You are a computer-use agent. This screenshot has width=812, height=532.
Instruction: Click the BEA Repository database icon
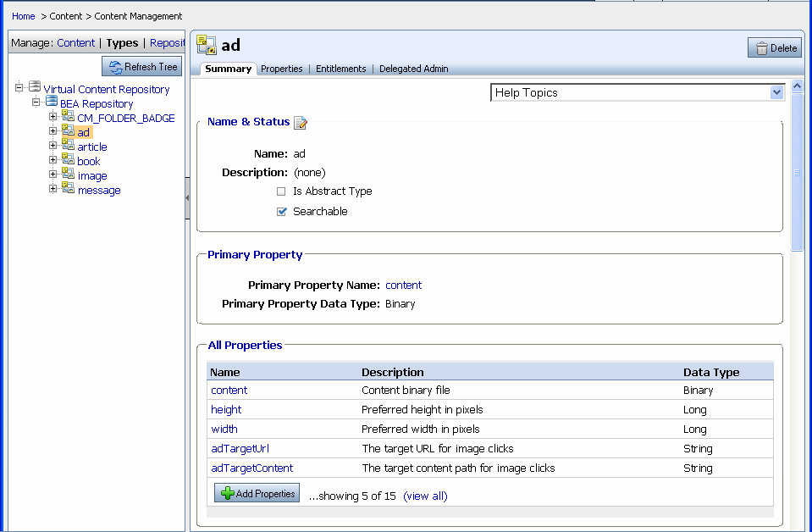coord(52,101)
